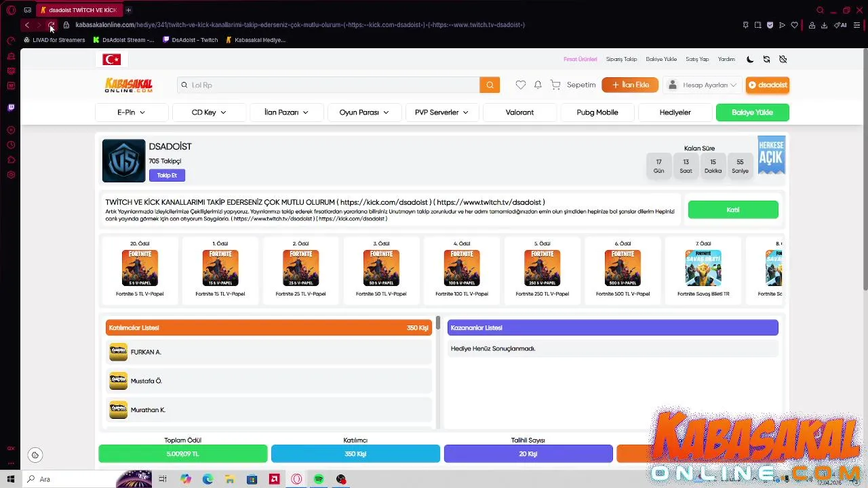
Task: Click the site info lock icon
Action: 66,25
